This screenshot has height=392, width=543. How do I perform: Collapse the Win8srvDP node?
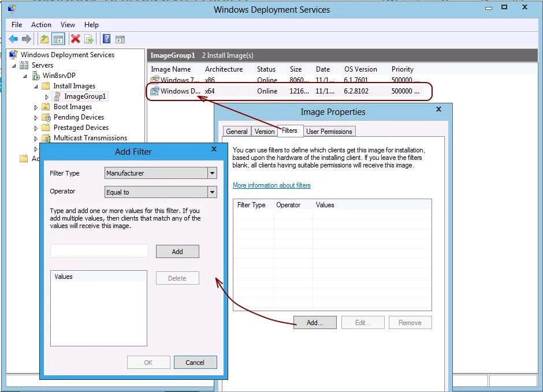[25, 76]
